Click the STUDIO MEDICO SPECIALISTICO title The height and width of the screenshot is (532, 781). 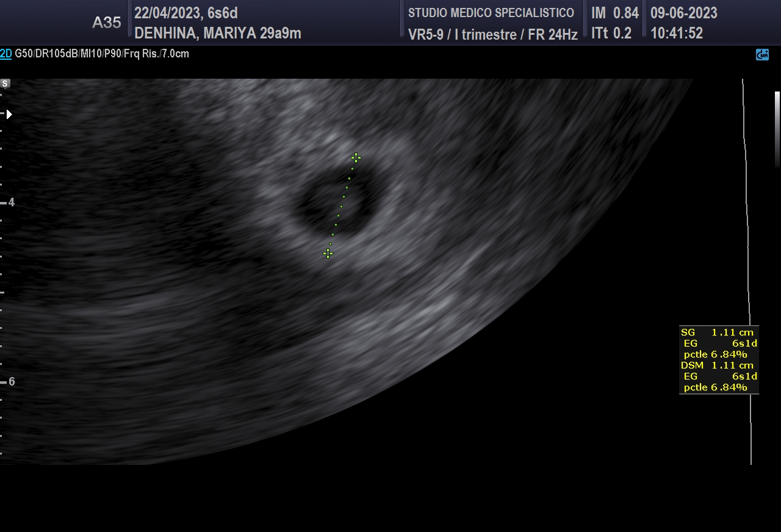(x=491, y=13)
